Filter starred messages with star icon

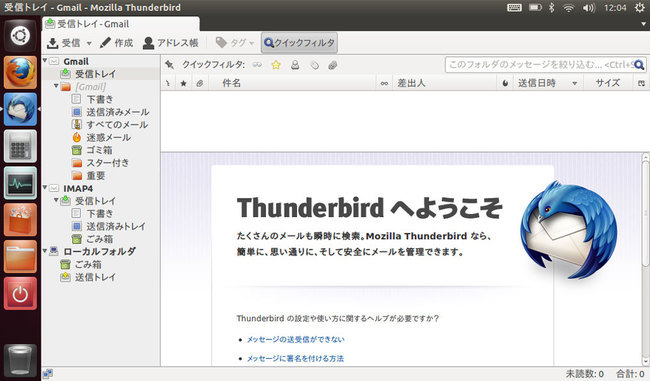click(x=276, y=65)
